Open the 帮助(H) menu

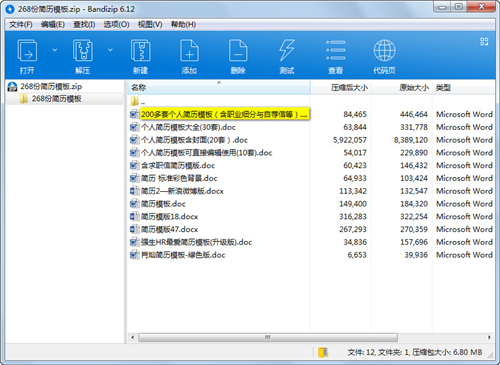click(x=183, y=25)
